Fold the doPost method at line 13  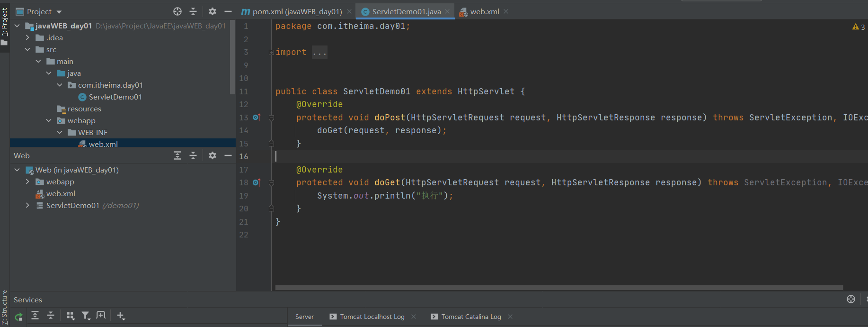[271, 118]
